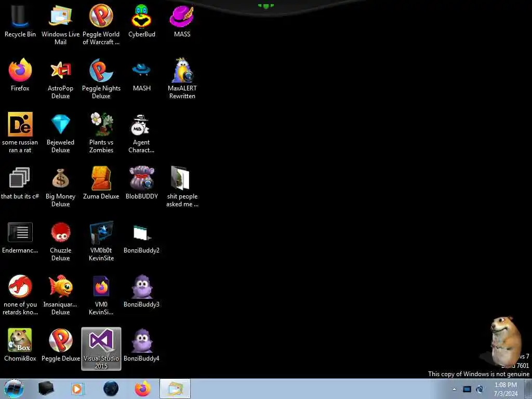Show hidden system tray icons
This screenshot has width=532, height=399.
[454, 389]
